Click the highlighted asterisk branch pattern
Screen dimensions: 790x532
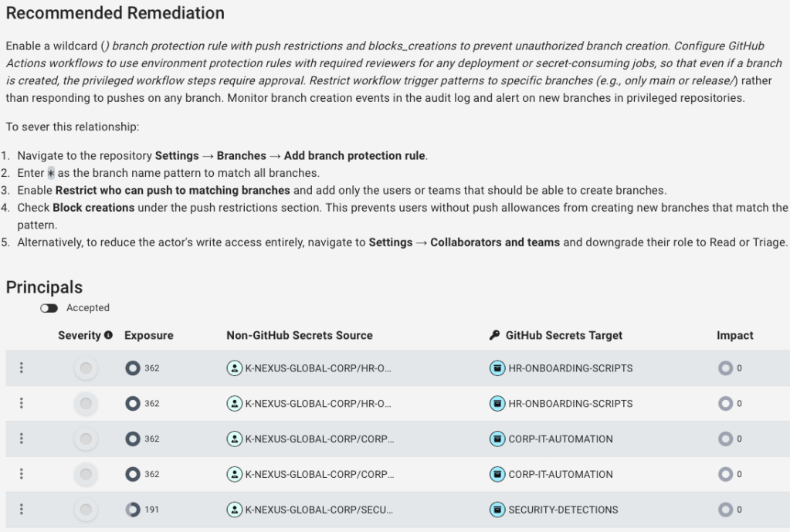click(x=51, y=172)
